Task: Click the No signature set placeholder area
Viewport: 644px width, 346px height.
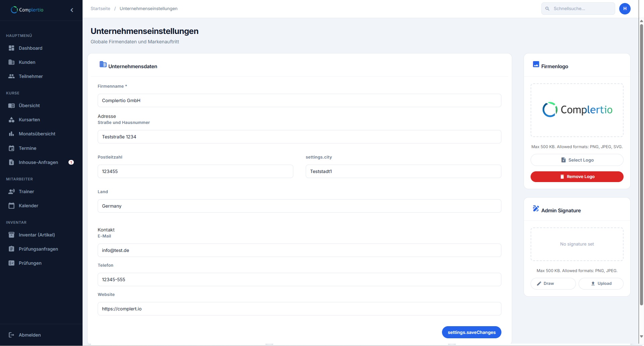Action: pyautogui.click(x=577, y=244)
